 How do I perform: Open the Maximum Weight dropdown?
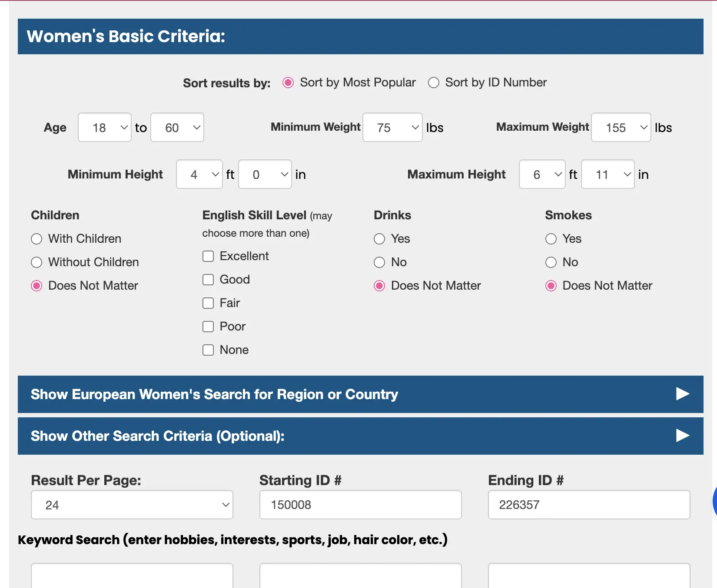point(621,127)
